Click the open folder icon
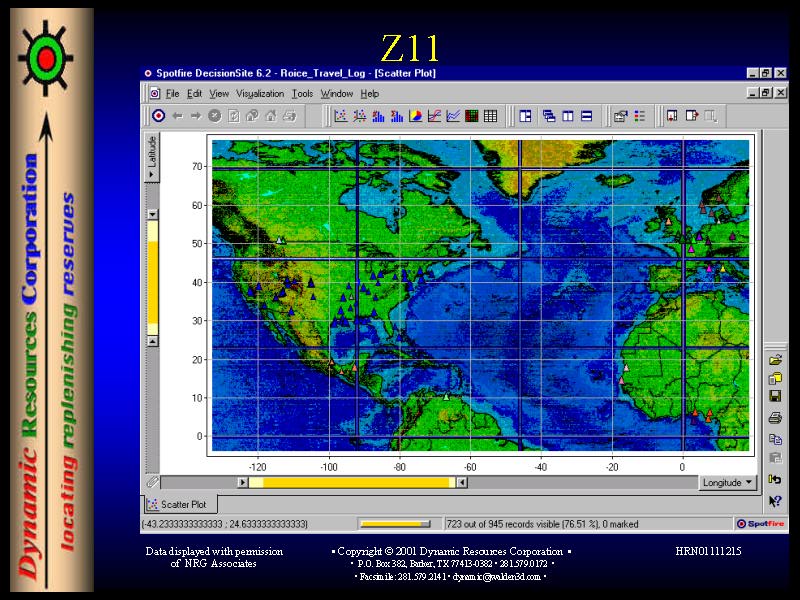The height and width of the screenshot is (600, 800). (x=775, y=360)
